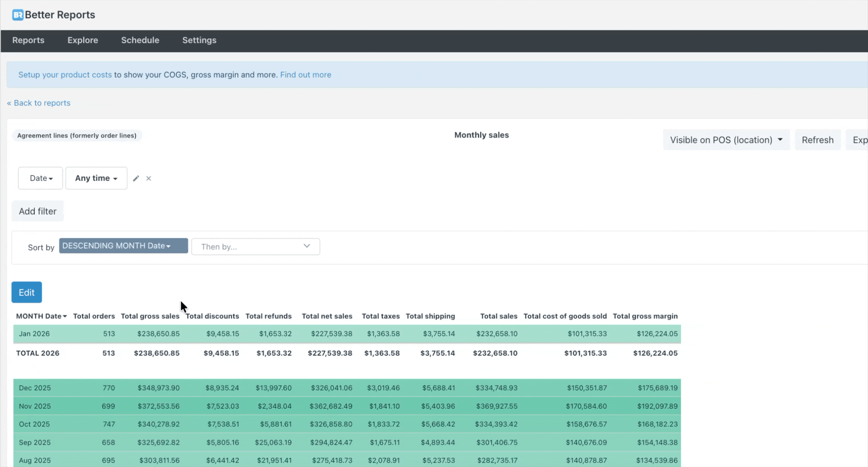The image size is (868, 467).
Task: Follow the Setup your product costs link
Action: [65, 75]
